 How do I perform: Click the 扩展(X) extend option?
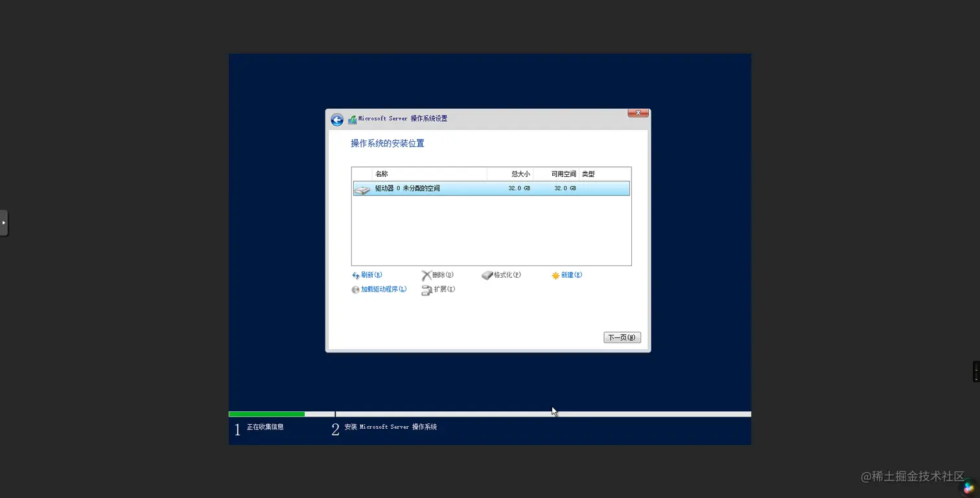[x=439, y=289]
